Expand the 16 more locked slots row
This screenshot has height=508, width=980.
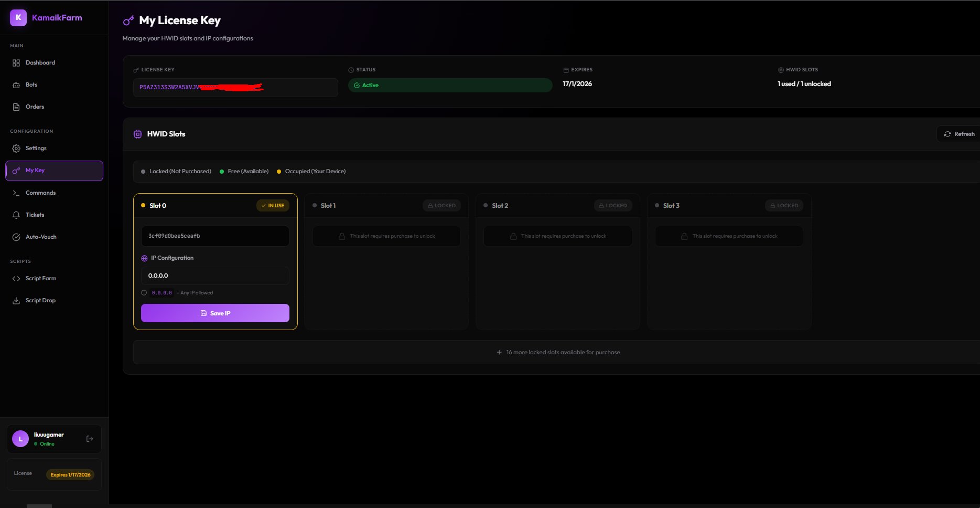pos(558,352)
